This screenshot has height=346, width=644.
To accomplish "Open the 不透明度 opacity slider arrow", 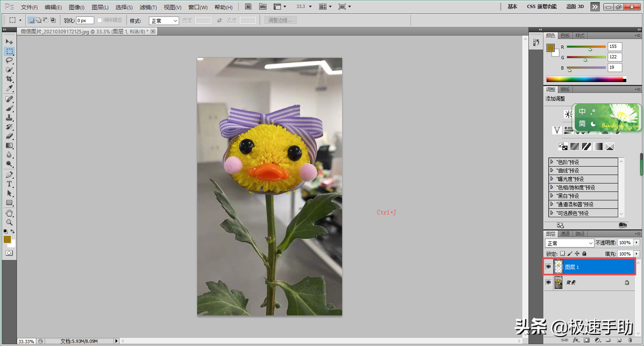I will [636, 243].
